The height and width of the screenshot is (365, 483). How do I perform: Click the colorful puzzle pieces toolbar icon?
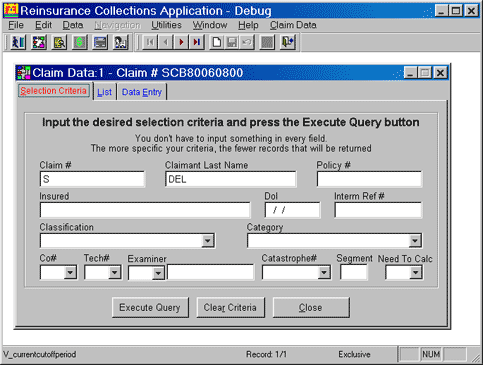pos(39,42)
